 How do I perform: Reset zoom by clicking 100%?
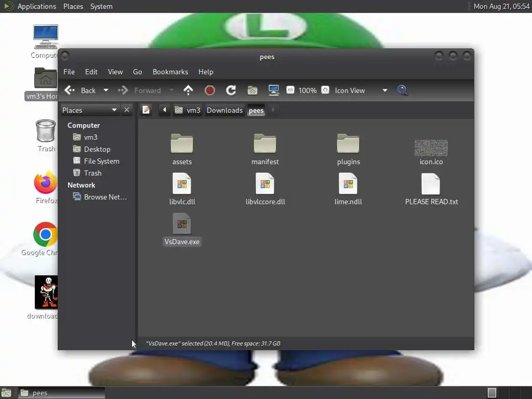(308, 90)
